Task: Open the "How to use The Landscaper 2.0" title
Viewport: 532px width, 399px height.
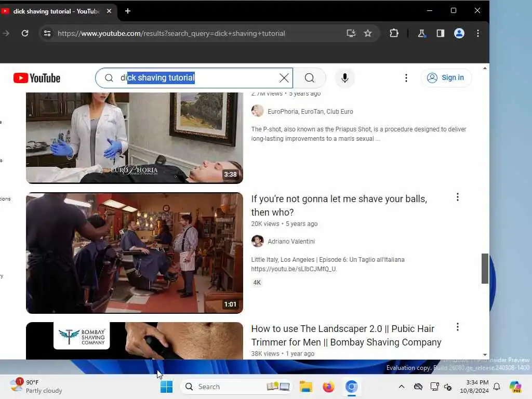Action: pyautogui.click(x=346, y=335)
